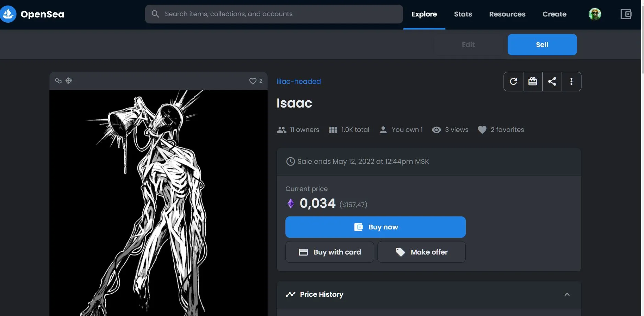Click the 3 views text
The width and height of the screenshot is (644, 316).
coord(457,130)
